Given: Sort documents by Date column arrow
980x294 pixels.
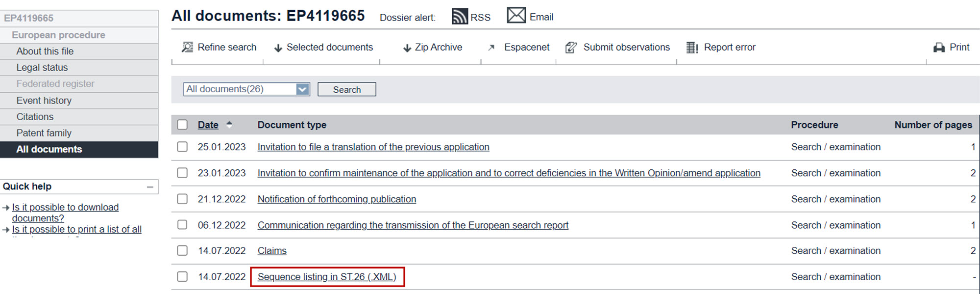Looking at the screenshot, I should coord(229,125).
